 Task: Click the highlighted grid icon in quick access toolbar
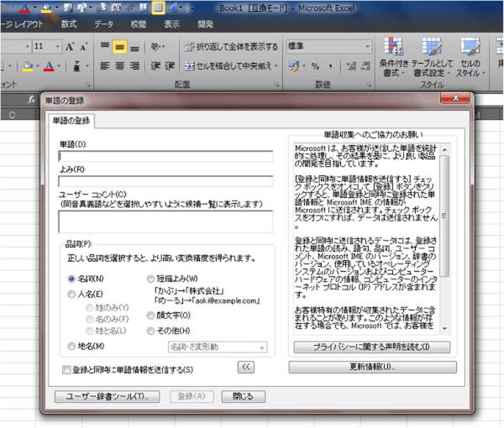[158, 8]
